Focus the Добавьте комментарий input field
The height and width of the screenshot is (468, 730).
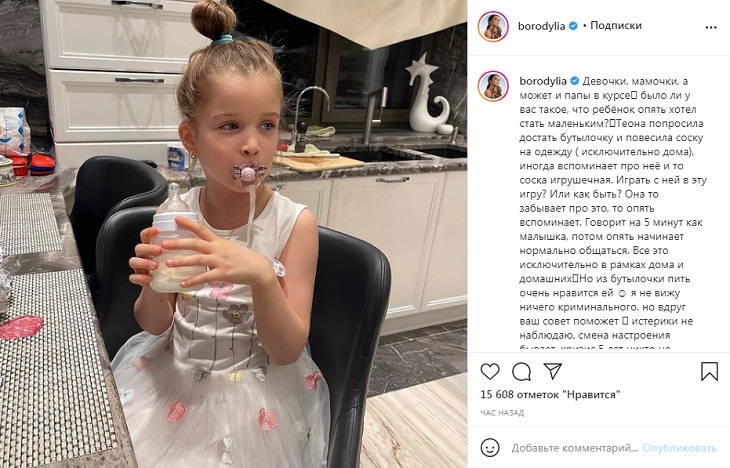tap(575, 448)
